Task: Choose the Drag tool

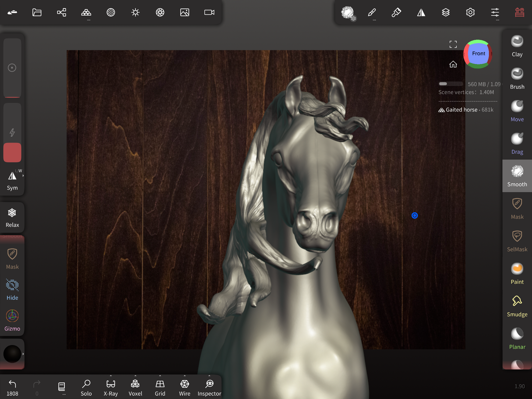Action: (517, 143)
